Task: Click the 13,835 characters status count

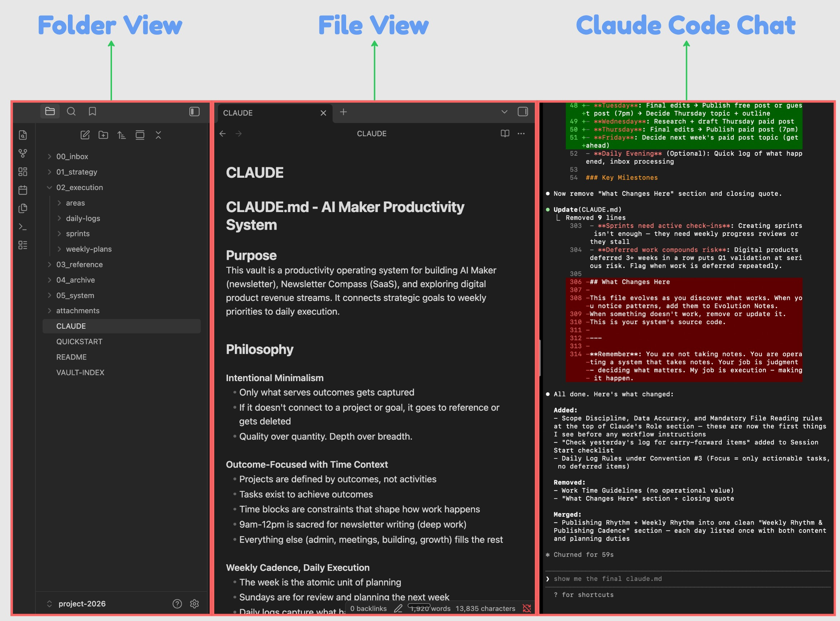Action: coord(485,608)
